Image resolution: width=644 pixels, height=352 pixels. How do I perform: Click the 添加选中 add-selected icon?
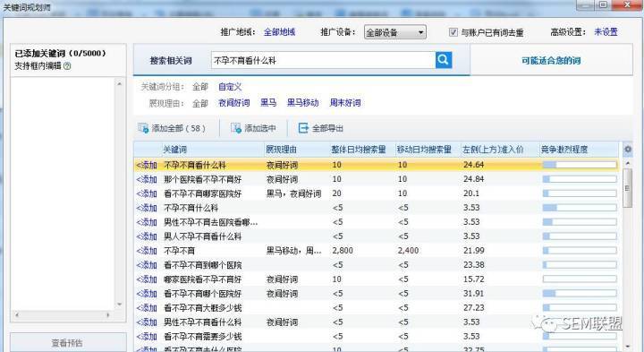236,128
